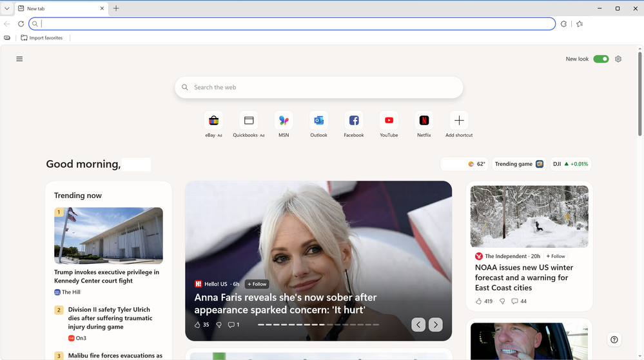This screenshot has height=360, width=644.
Task: Open the favorites star list icon
Action: point(580,24)
